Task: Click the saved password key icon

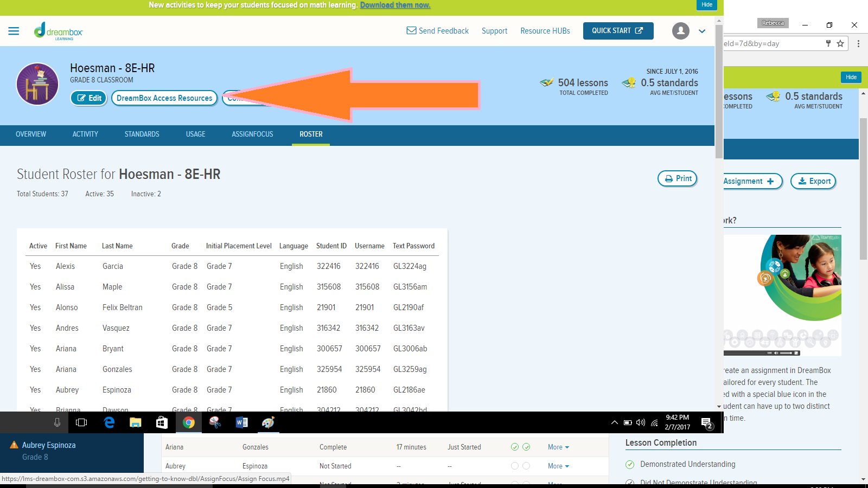Action: (828, 43)
